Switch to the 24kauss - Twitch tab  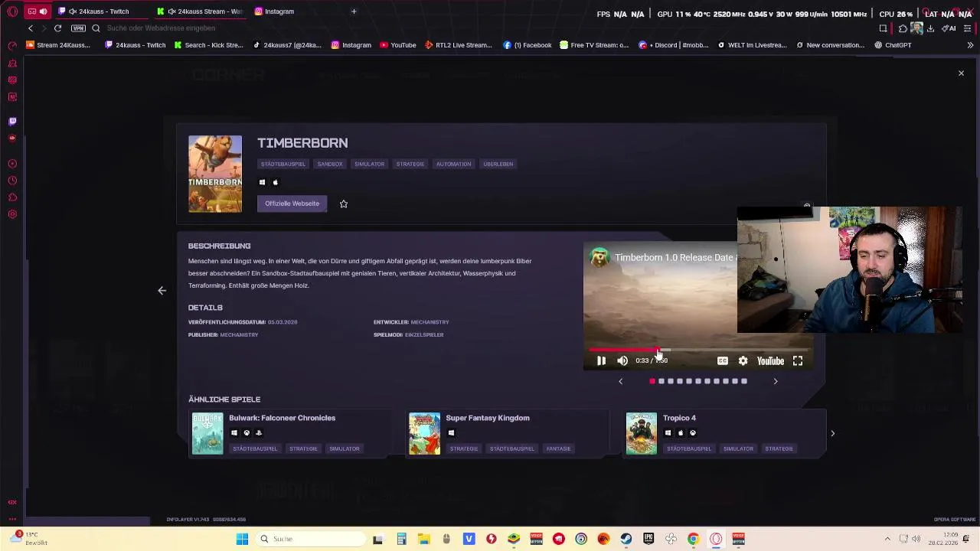pos(103,11)
